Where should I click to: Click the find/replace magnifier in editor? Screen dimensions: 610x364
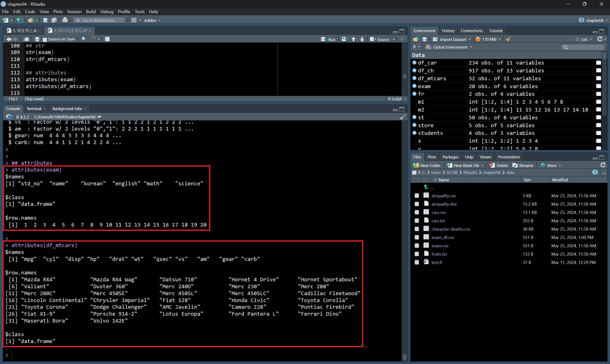pos(84,39)
